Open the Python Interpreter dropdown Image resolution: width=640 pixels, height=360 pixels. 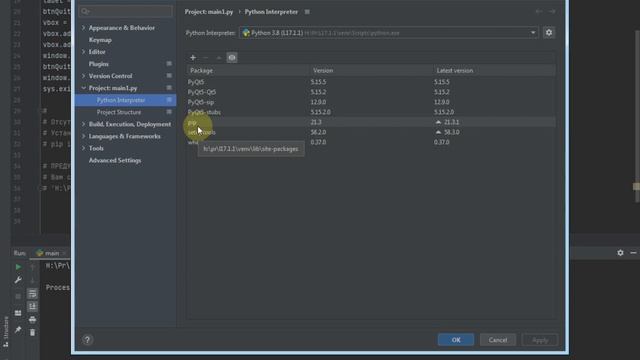pyautogui.click(x=389, y=33)
